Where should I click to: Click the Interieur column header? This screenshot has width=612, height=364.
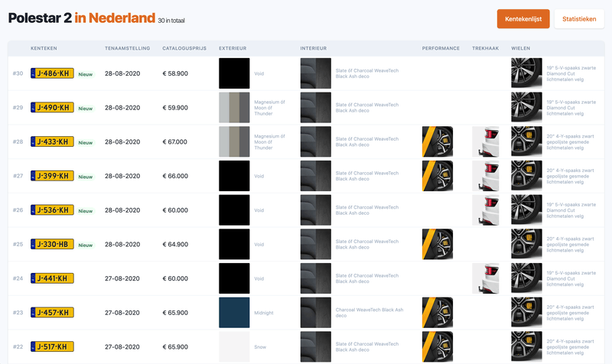(x=314, y=48)
